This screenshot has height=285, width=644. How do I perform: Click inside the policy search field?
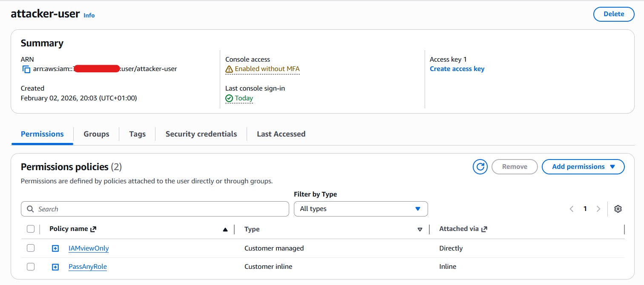128,208
